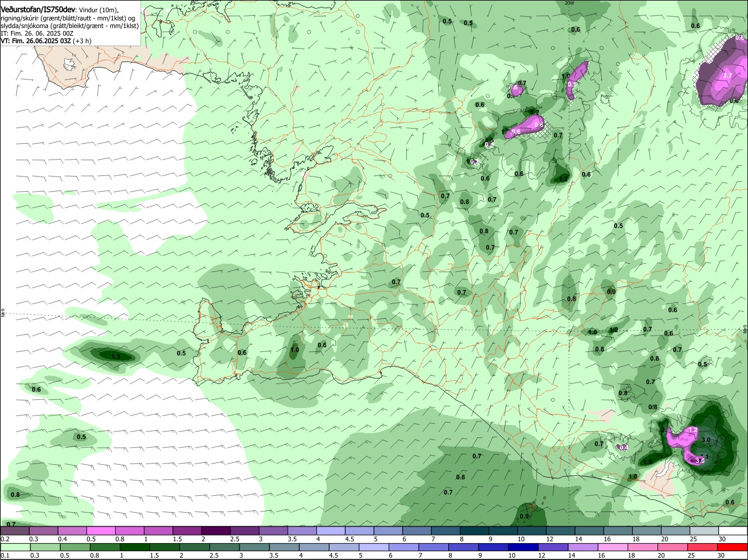The image size is (748, 560).
Task: Select snow legend swatch between 0.2 and 0.3
Action: [15, 531]
